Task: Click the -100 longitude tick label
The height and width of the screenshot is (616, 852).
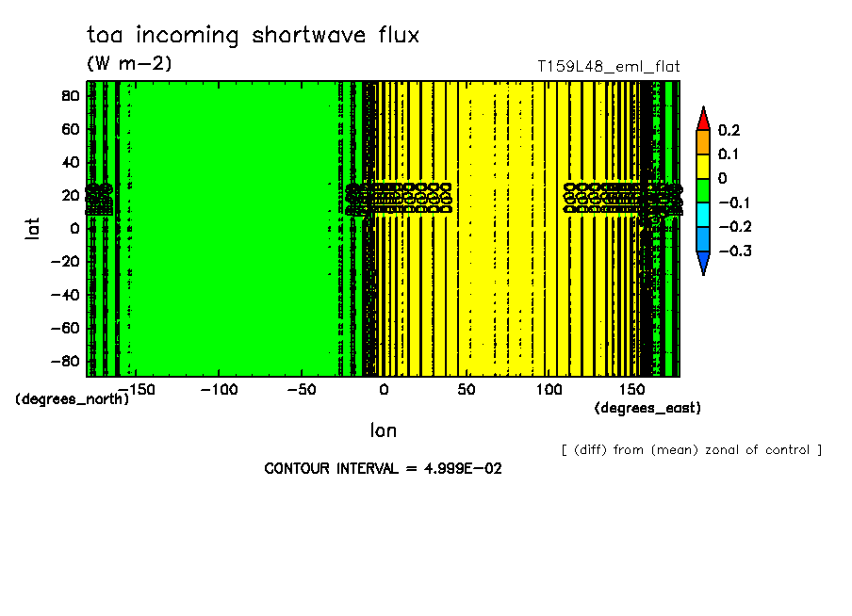Action: pyautogui.click(x=218, y=388)
